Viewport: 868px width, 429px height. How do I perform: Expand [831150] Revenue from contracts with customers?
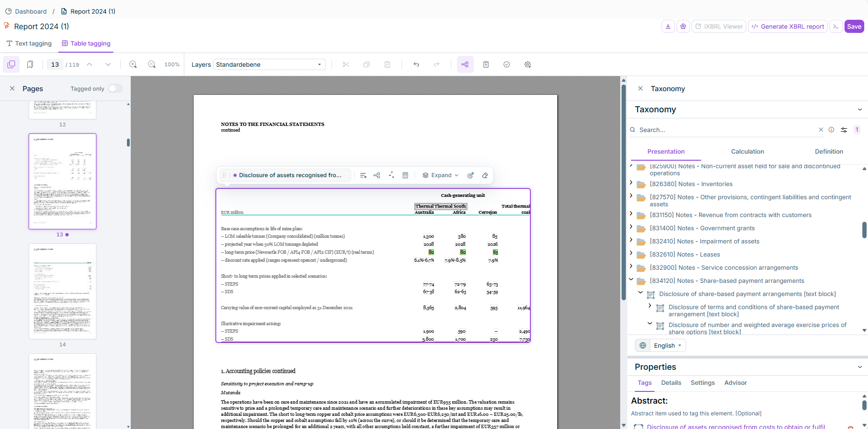(x=631, y=213)
